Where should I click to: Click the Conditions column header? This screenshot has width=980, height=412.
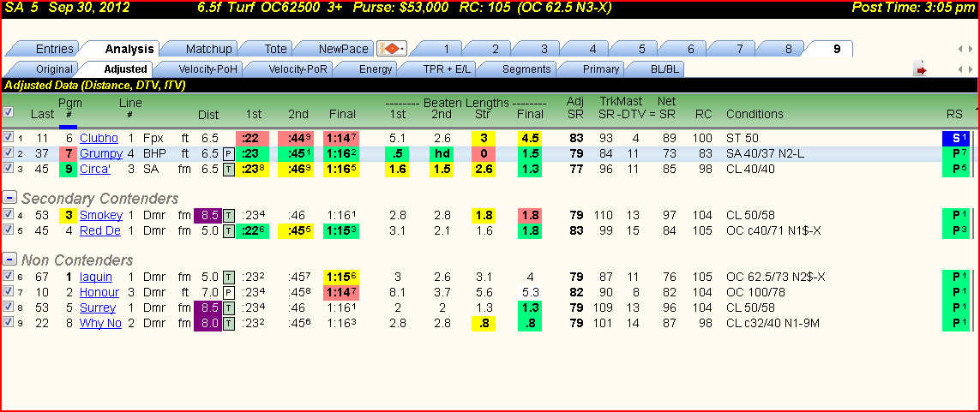tap(755, 114)
